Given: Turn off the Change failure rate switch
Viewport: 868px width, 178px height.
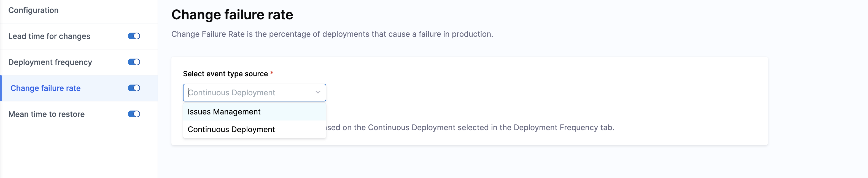Looking at the screenshot, I should pos(134,88).
